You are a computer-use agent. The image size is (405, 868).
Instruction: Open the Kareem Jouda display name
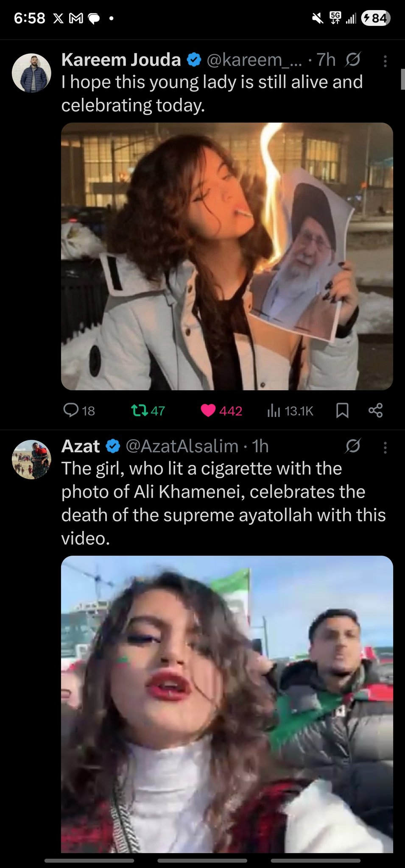tap(121, 60)
